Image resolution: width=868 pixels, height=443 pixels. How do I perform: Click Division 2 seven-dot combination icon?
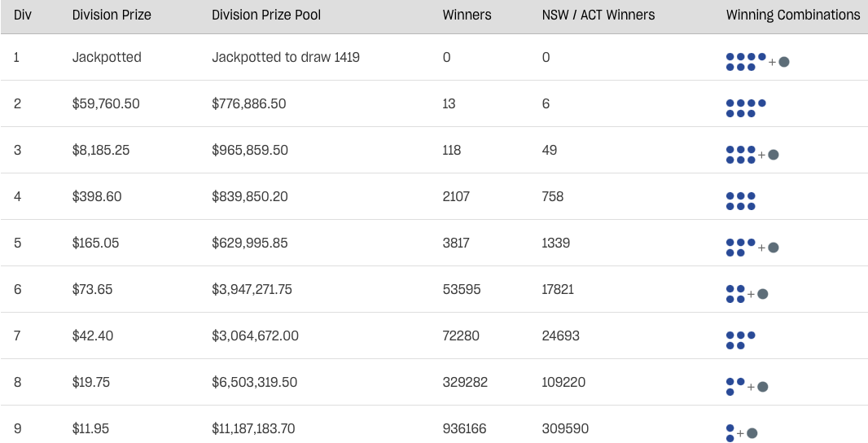click(746, 108)
